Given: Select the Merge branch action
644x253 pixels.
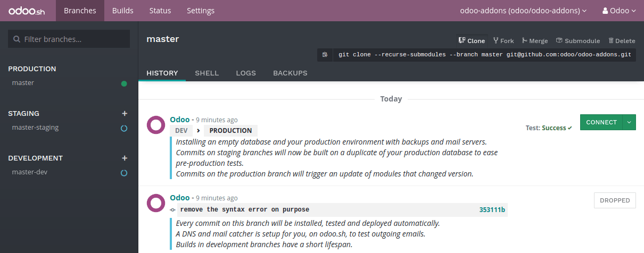Looking at the screenshot, I should (x=535, y=41).
